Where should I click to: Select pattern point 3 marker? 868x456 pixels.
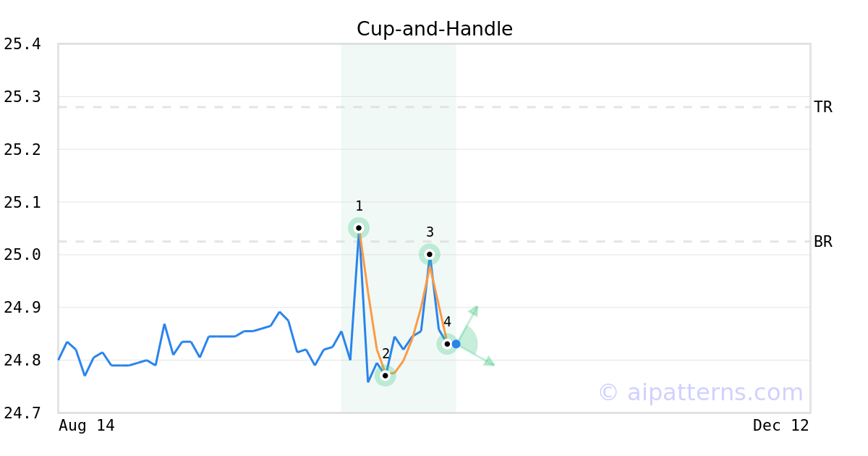click(x=430, y=254)
